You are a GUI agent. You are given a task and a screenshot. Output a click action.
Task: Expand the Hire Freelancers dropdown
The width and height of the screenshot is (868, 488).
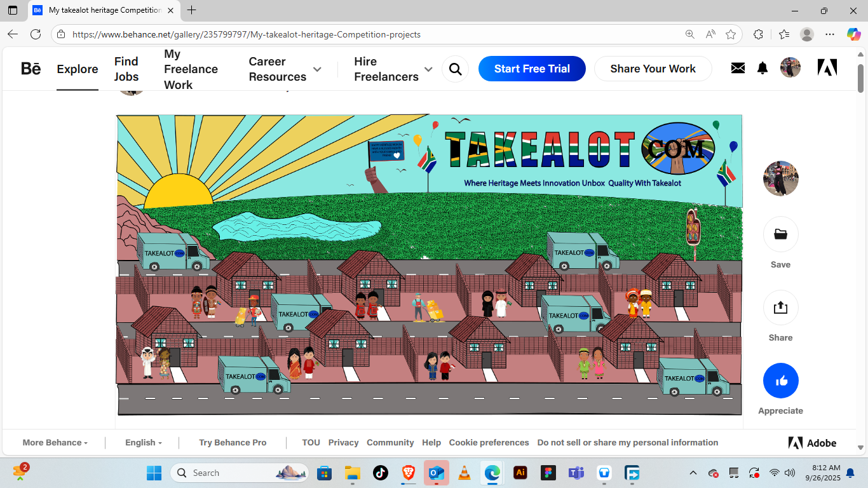pyautogui.click(x=428, y=69)
